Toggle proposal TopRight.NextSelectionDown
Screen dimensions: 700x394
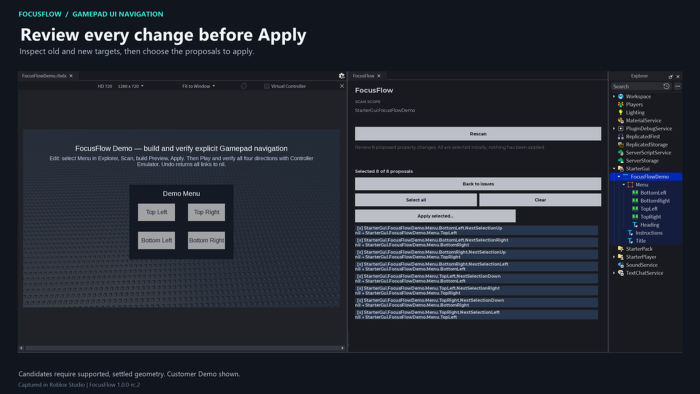[476, 303]
